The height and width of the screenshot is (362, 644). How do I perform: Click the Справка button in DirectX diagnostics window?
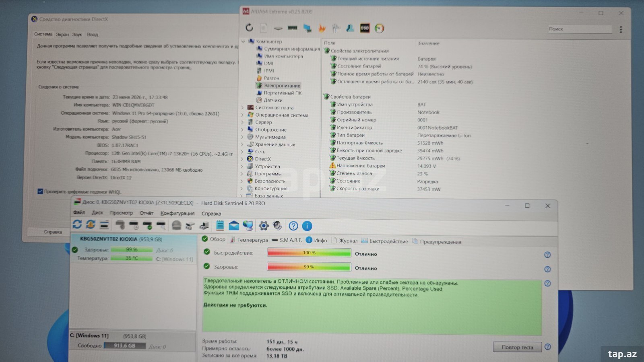click(53, 232)
